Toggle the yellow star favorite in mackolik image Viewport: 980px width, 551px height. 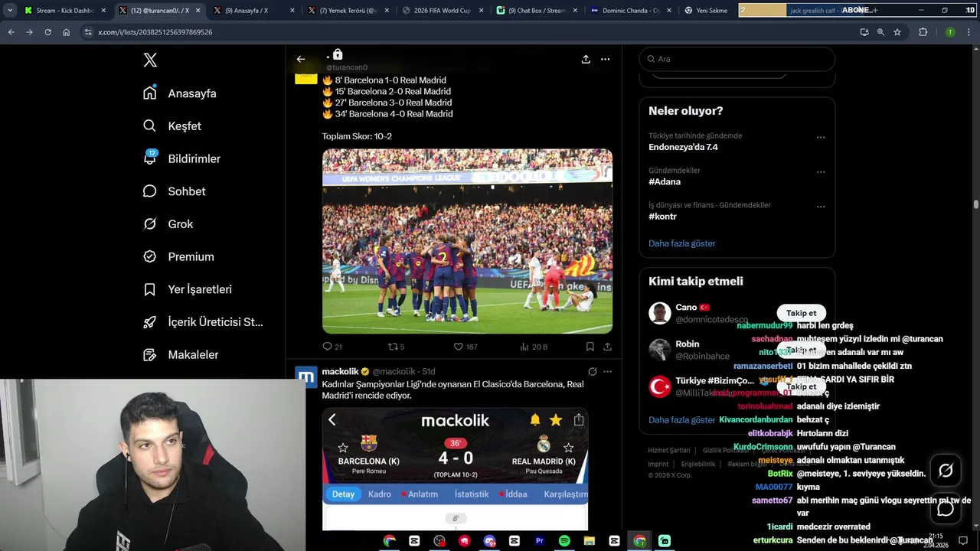pos(556,419)
